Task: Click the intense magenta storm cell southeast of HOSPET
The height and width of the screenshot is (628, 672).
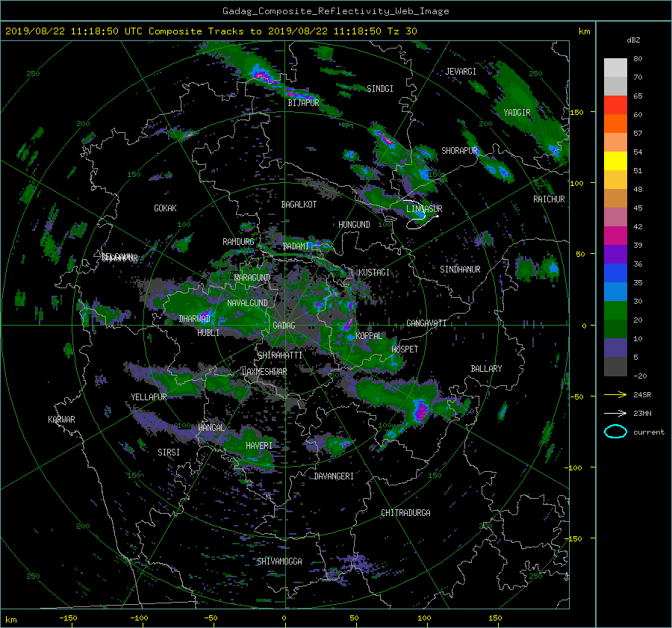Action: click(x=420, y=411)
